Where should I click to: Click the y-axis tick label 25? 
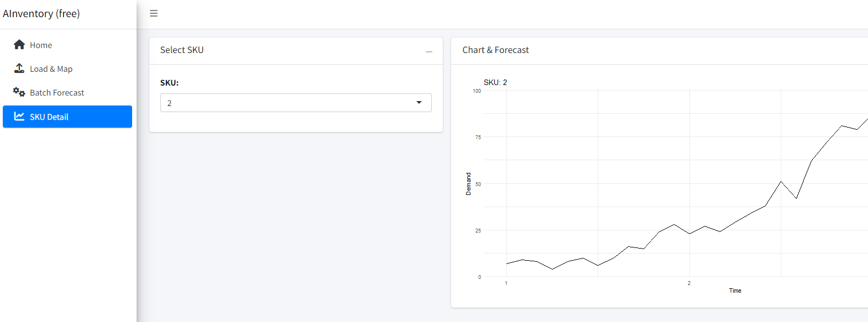click(478, 231)
